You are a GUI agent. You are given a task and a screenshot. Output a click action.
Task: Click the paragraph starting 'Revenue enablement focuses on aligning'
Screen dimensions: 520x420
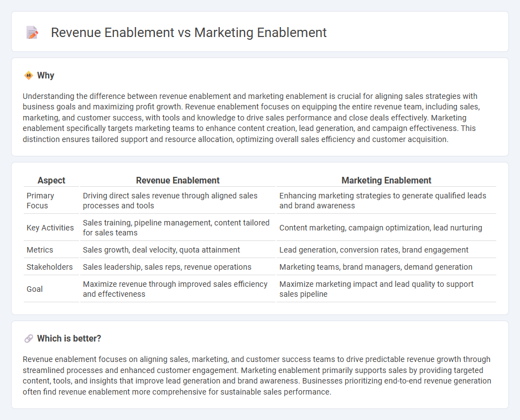257,375
